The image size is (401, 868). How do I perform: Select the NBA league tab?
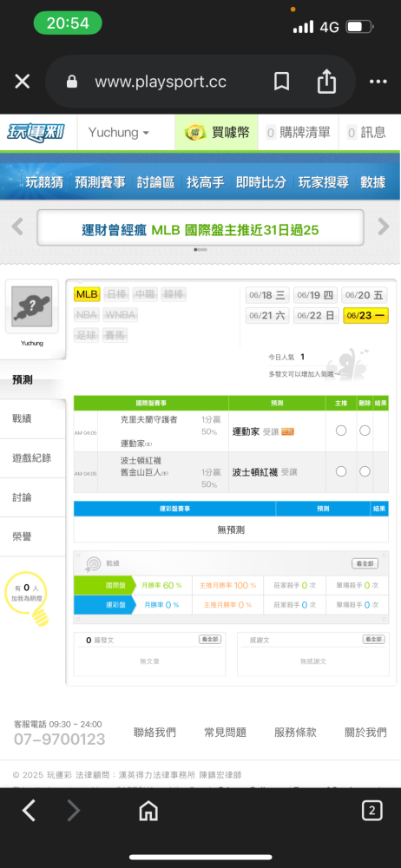coord(87,315)
